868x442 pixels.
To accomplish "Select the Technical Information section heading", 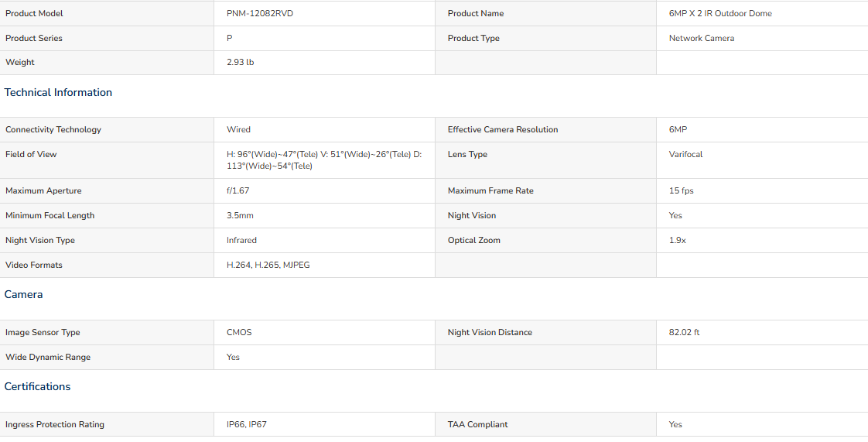I will (58, 92).
